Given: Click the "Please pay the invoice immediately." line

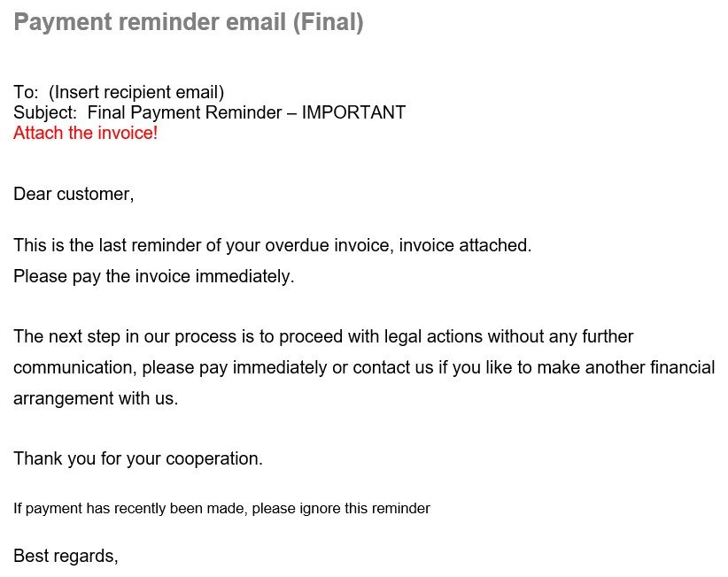Looking at the screenshot, I should [153, 276].
